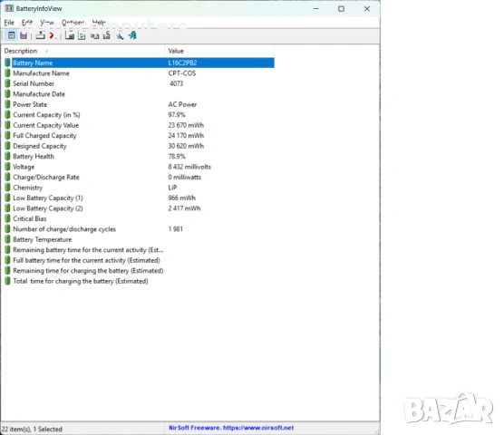Click the Value column header
Viewport: 504px width, 435px height.
pos(219,51)
